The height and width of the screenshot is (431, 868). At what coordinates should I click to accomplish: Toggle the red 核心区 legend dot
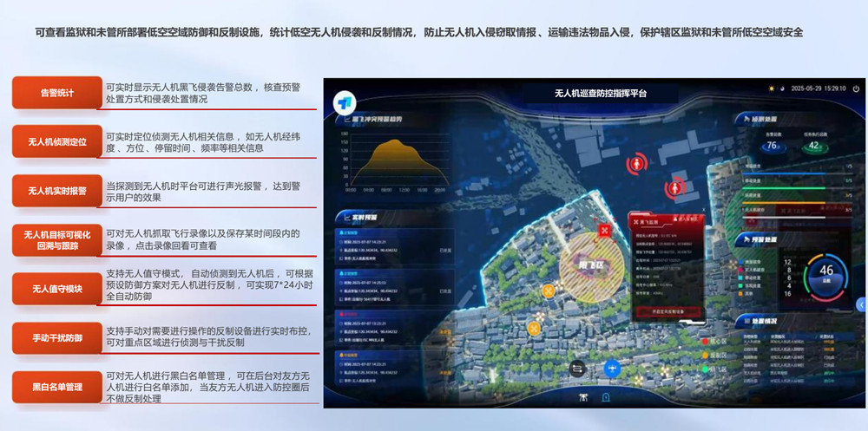(705, 342)
